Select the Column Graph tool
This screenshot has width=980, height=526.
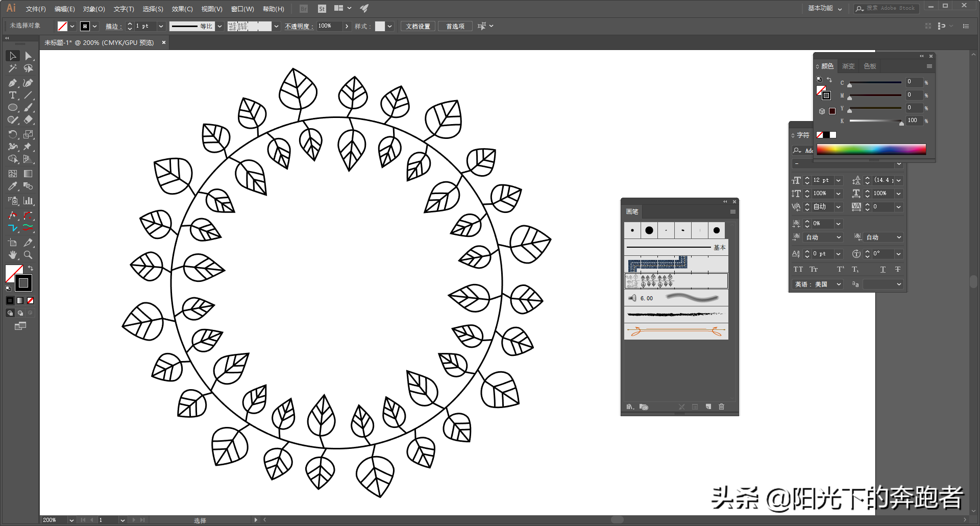click(29, 201)
